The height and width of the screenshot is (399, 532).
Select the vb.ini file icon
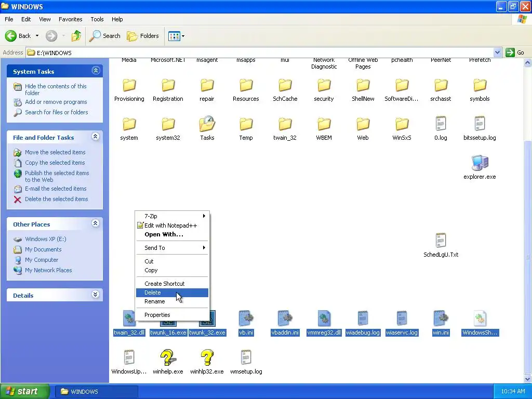(246, 318)
